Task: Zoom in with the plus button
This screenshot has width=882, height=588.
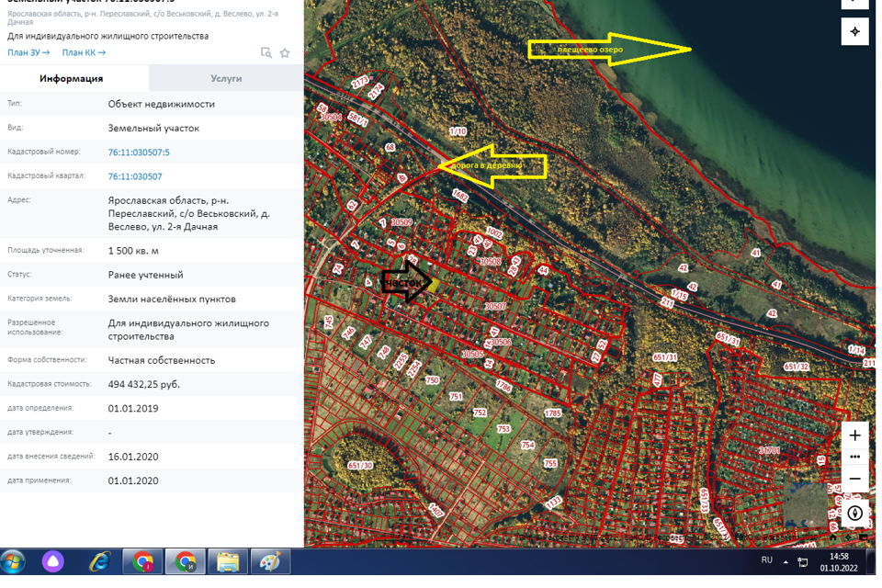Action: pyautogui.click(x=854, y=435)
